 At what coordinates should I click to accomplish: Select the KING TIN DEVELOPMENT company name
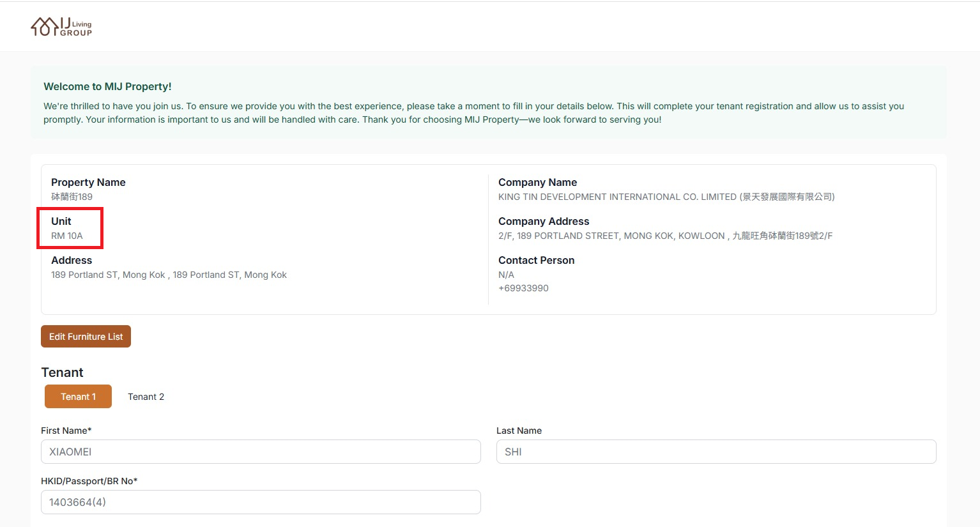point(666,197)
